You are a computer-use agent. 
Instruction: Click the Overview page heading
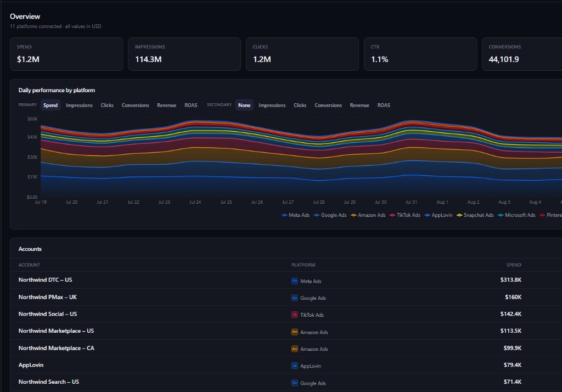click(x=25, y=16)
